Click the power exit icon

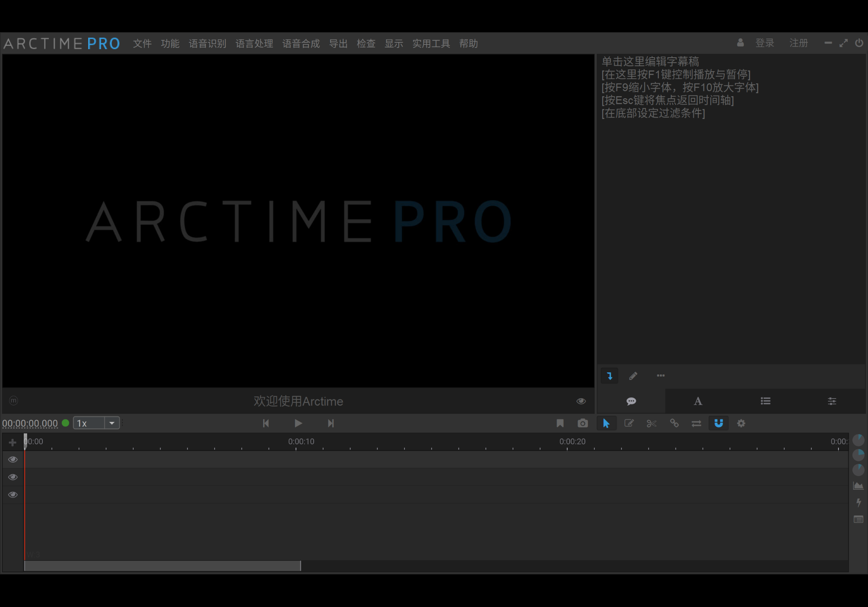[859, 43]
